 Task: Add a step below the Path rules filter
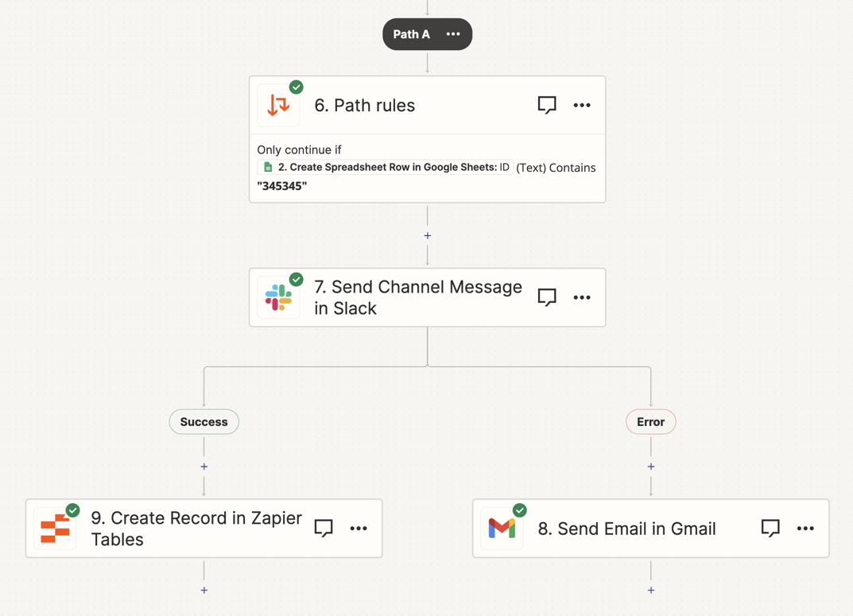pyautogui.click(x=427, y=235)
